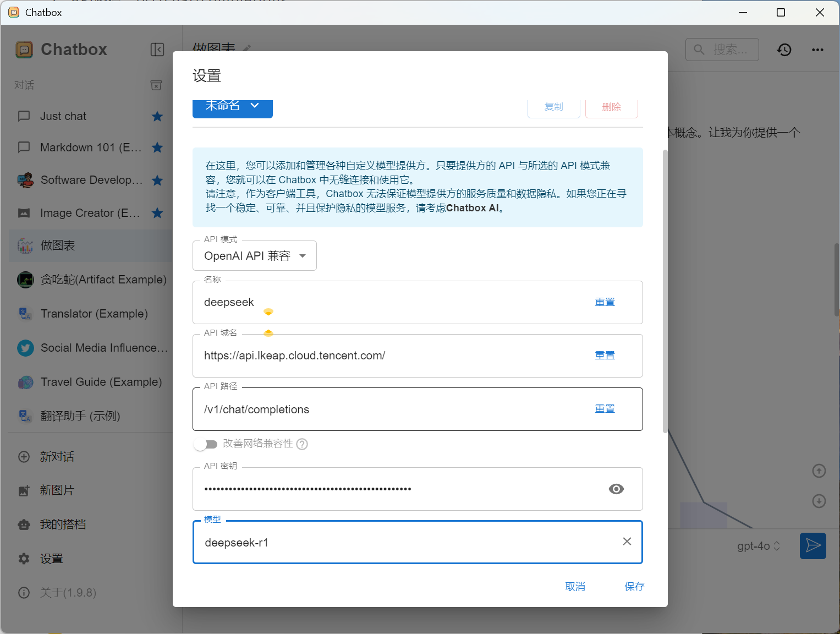Click the scroll up arrow circle icon

(x=819, y=471)
